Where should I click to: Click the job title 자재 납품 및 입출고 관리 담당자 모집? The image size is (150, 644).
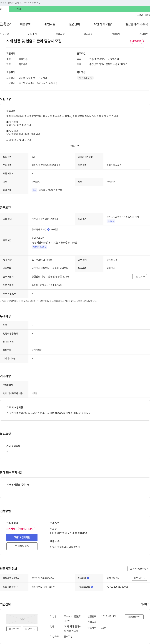tap(34, 41)
